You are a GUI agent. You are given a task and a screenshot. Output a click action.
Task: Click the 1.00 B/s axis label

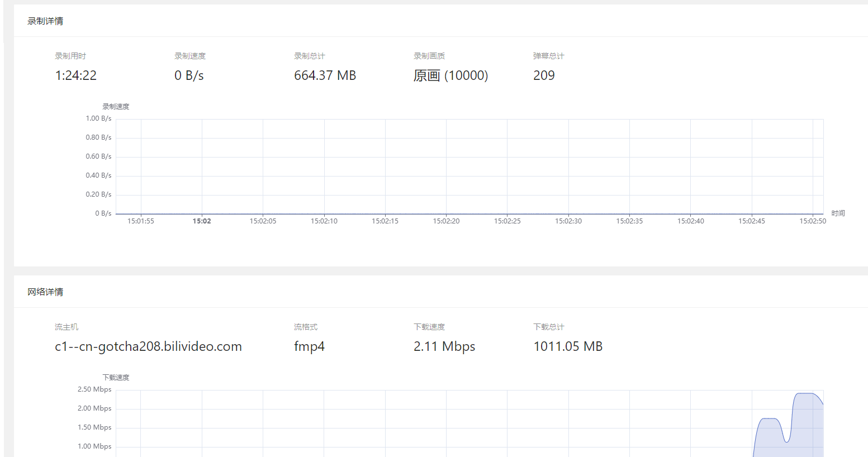point(99,118)
